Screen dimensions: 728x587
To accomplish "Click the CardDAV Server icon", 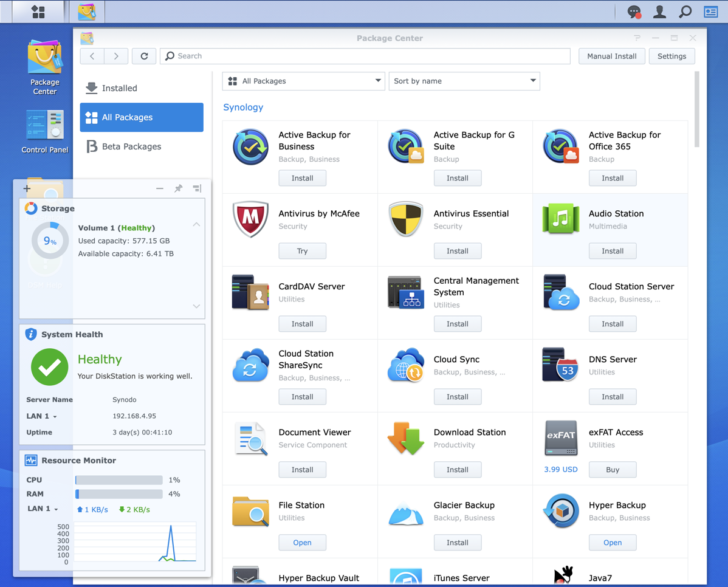I will tap(251, 292).
